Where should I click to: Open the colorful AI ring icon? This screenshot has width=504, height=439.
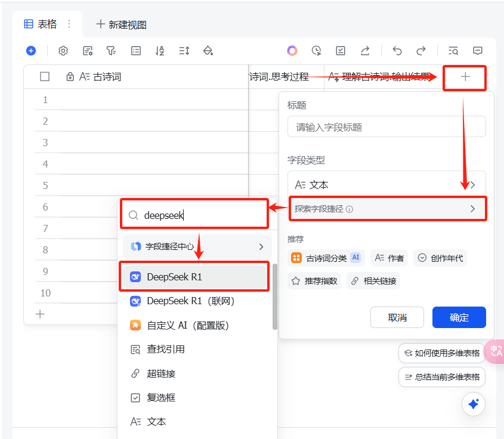292,51
